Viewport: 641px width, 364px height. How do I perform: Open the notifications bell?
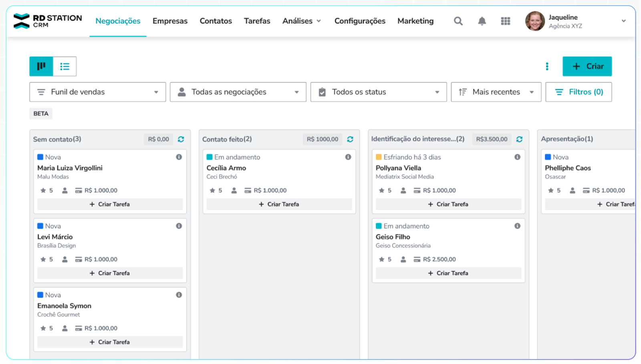click(482, 21)
